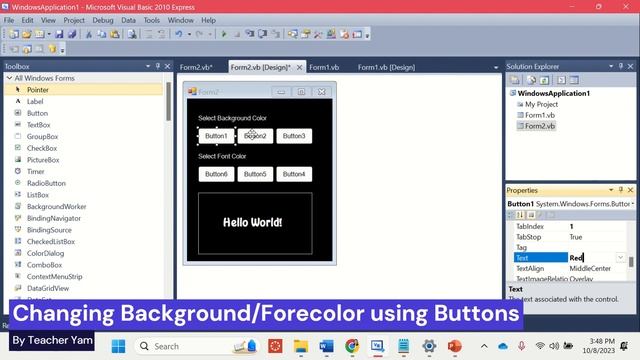Viewport: 640px width, 360px height.
Task: Select Button4 on the form designer
Action: (294, 174)
